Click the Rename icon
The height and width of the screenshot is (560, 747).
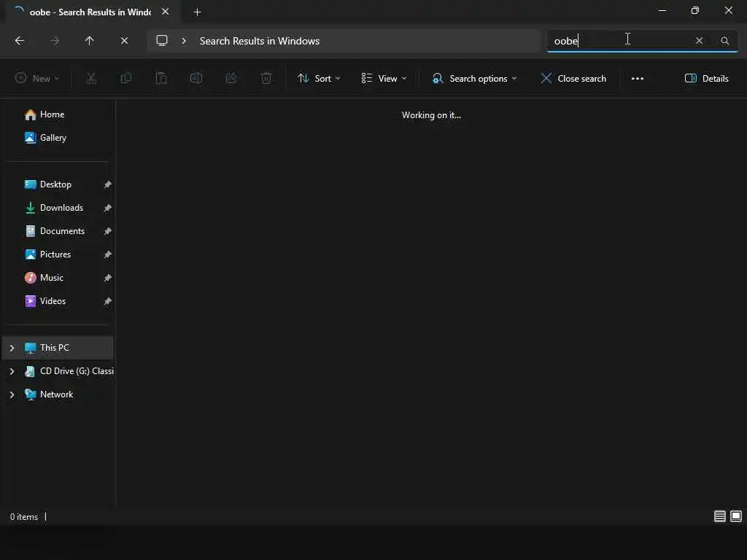196,79
